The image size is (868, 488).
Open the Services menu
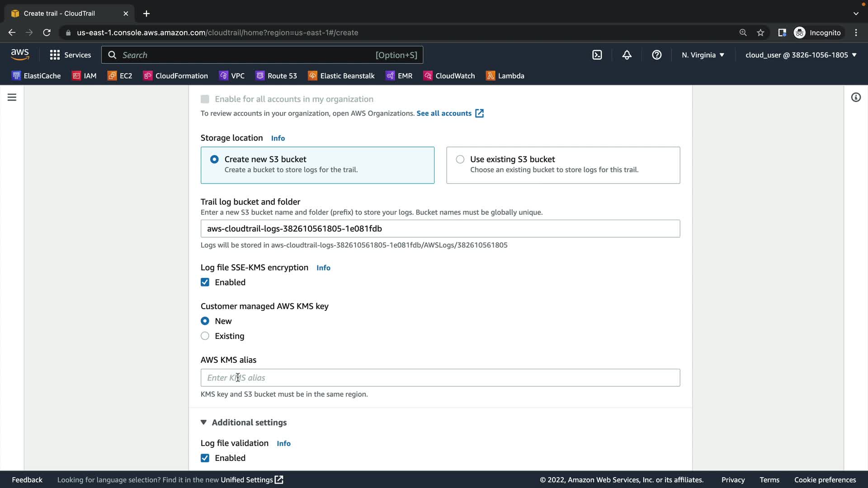[x=71, y=55]
